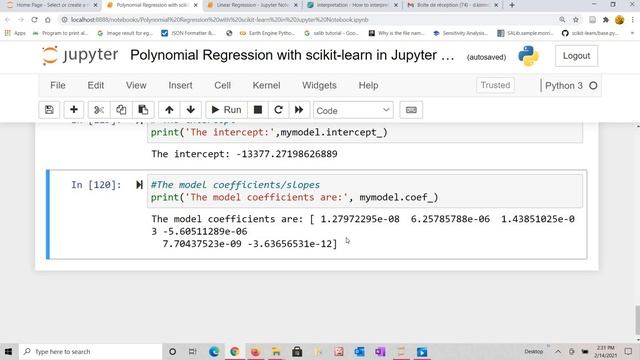
Task: Open the Help menu
Action: point(368,85)
